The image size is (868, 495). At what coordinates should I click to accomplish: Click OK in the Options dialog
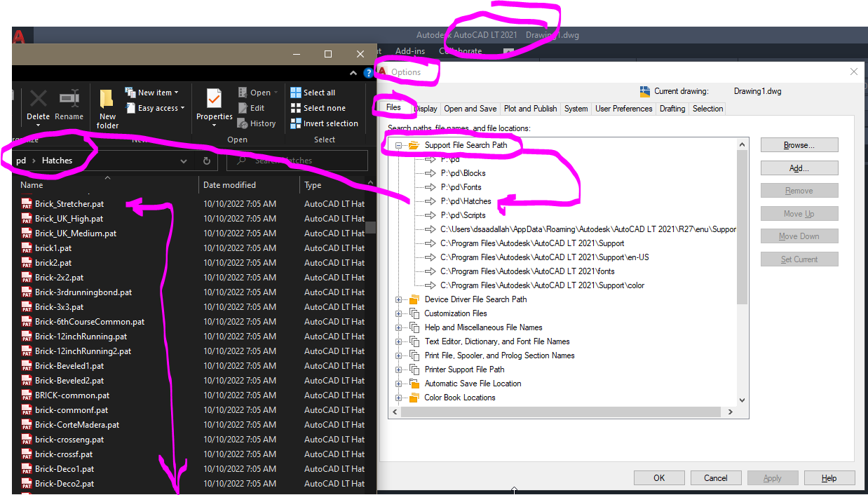click(x=659, y=478)
